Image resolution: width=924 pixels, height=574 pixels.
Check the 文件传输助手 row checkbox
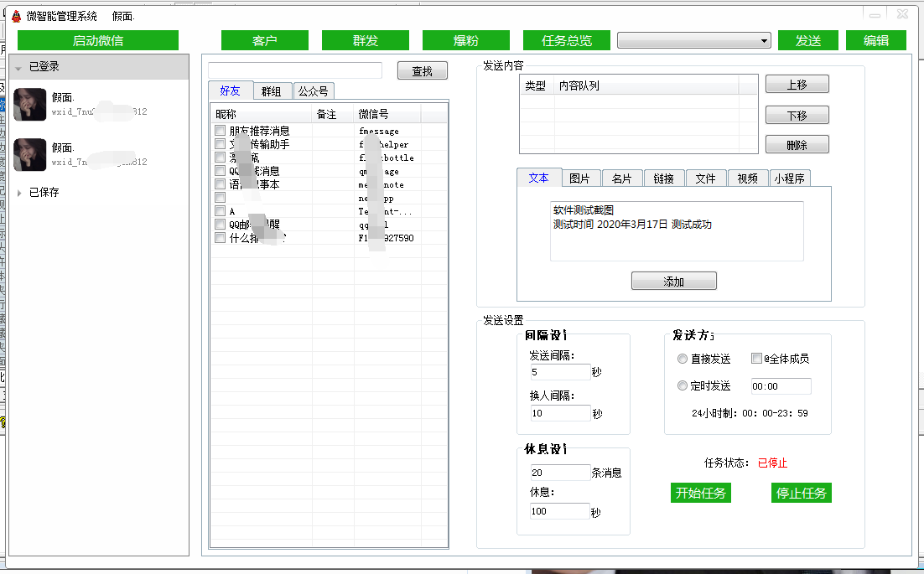click(x=220, y=143)
